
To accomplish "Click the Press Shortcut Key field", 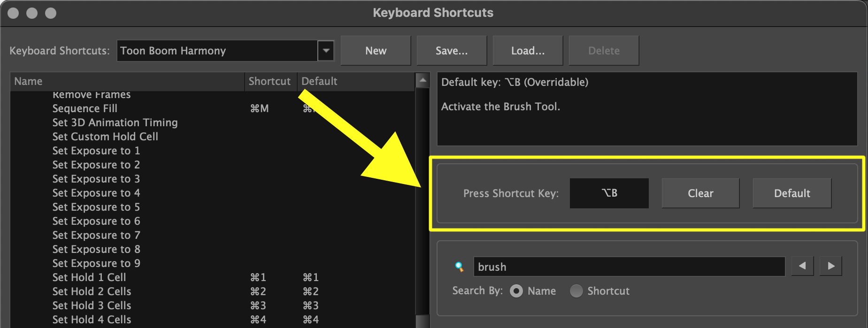I will [x=609, y=193].
